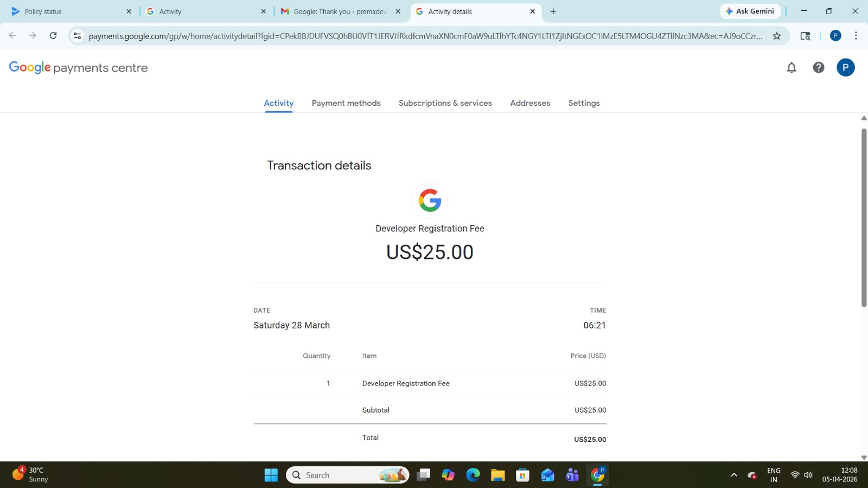The width and height of the screenshot is (868, 488).
Task: Bookmark this page with the star icon
Action: point(777,36)
